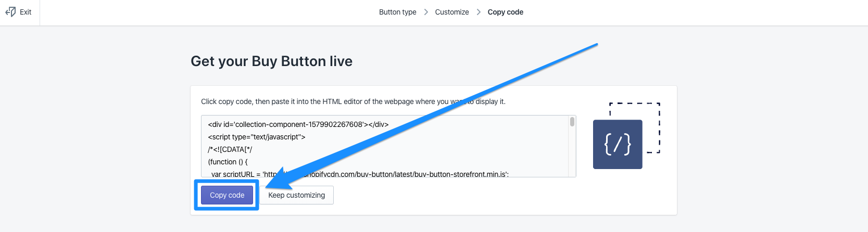Click chevron right of Customize
Image resolution: width=868 pixels, height=232 pixels.
click(x=479, y=12)
